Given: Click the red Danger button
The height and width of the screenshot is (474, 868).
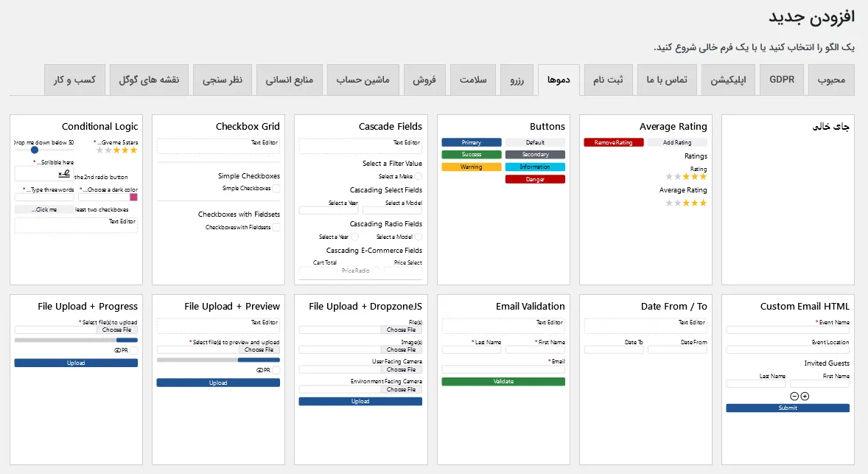Looking at the screenshot, I should 535,179.
